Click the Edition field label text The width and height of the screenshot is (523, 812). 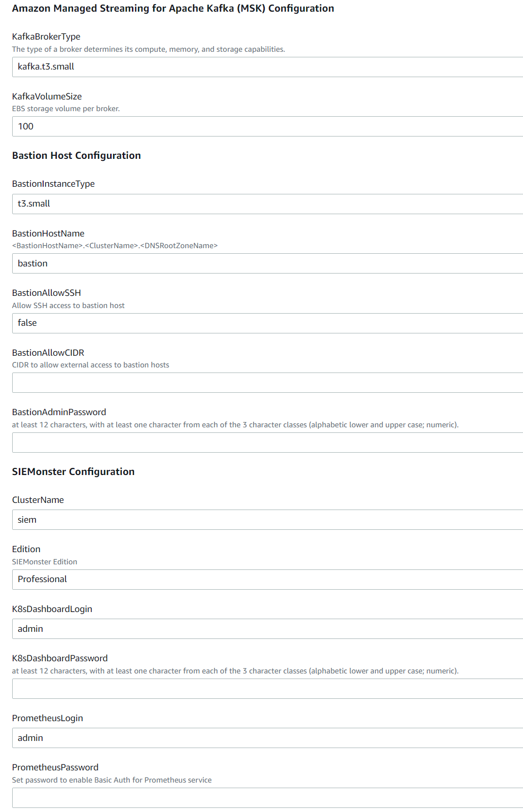[x=26, y=549]
